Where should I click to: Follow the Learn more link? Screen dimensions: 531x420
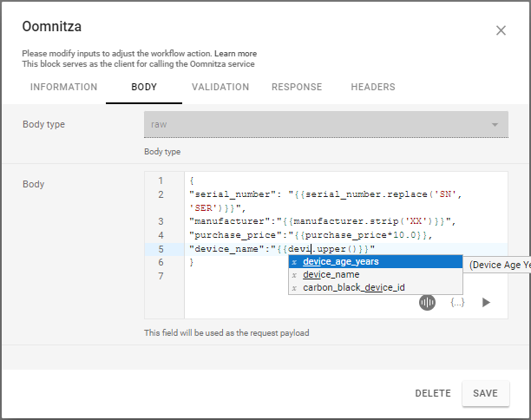pos(235,54)
